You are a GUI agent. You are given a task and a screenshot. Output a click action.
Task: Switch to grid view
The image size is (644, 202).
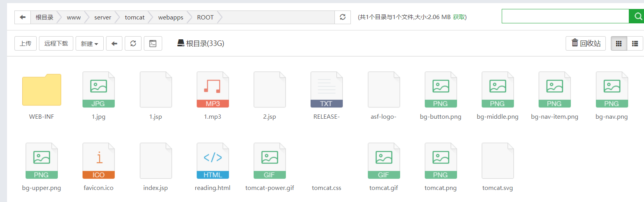tap(619, 44)
